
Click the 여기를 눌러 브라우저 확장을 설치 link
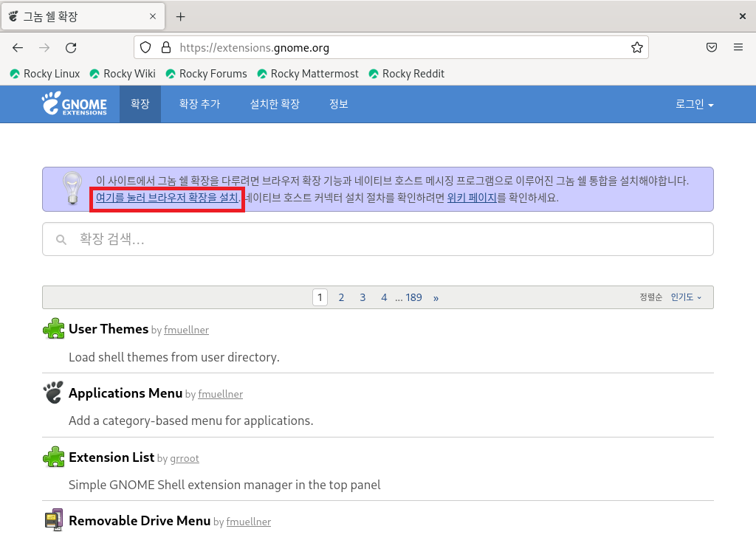coord(167,198)
